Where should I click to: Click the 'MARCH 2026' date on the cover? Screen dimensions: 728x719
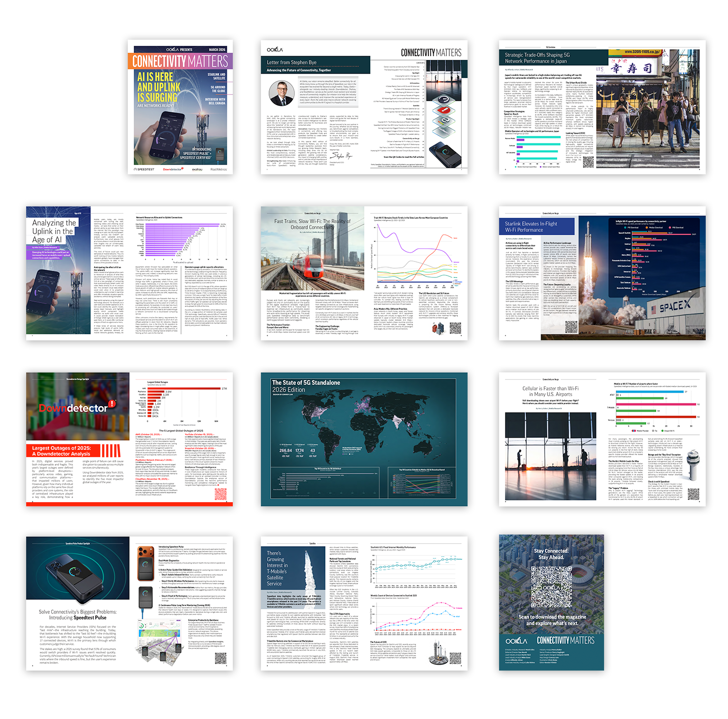point(217,49)
